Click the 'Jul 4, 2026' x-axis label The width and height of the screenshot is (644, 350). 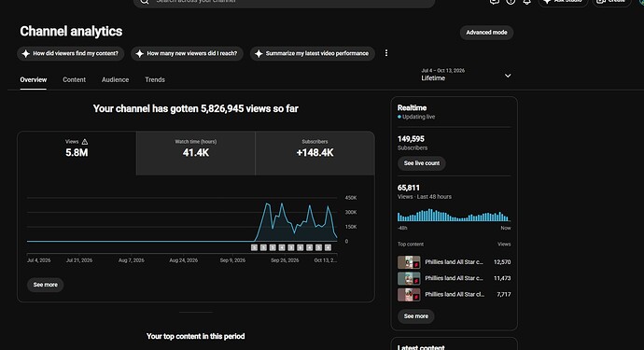tap(38, 260)
